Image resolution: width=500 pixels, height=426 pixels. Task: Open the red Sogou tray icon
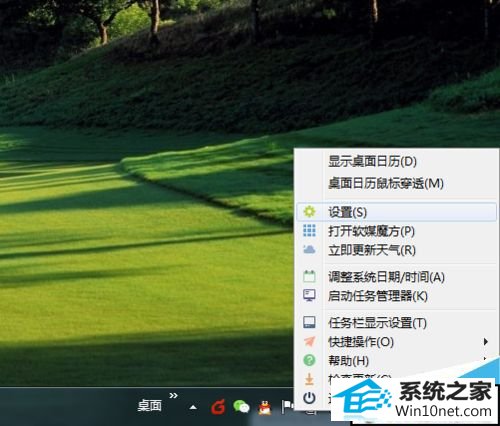218,407
